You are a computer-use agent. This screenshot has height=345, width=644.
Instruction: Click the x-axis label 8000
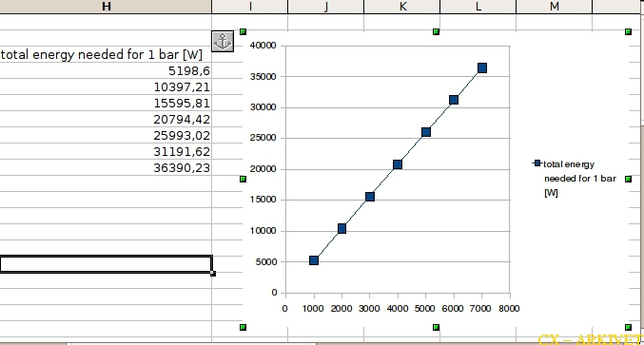click(509, 309)
